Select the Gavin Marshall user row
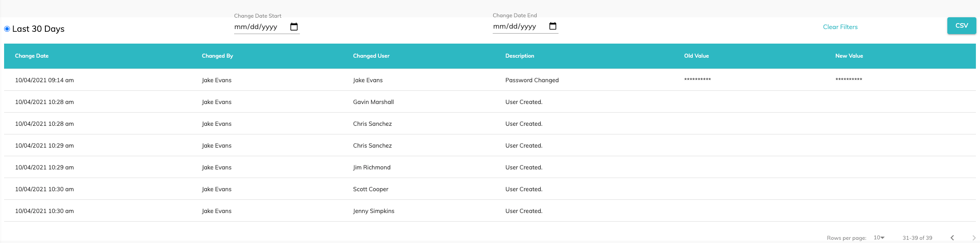980x243 pixels. [373, 102]
